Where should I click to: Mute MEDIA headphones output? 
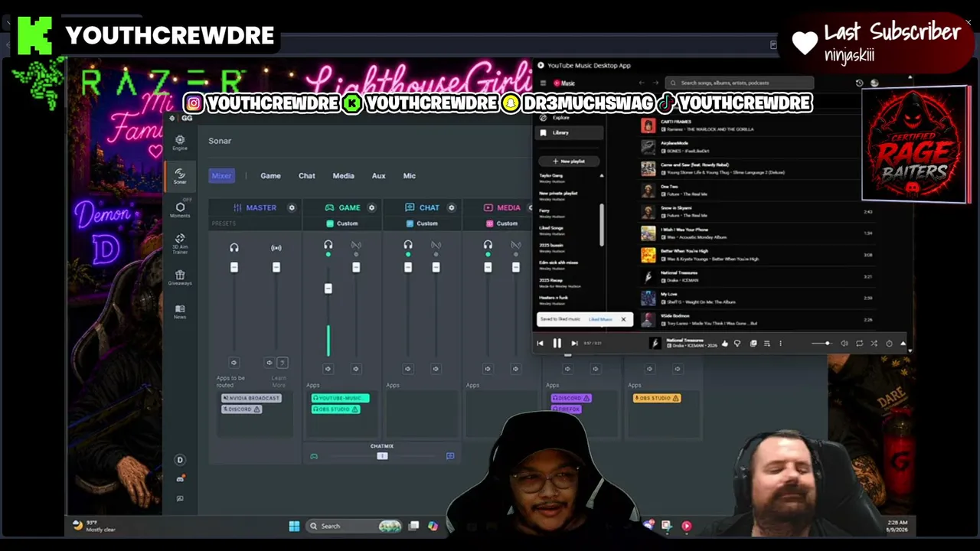coord(488,369)
